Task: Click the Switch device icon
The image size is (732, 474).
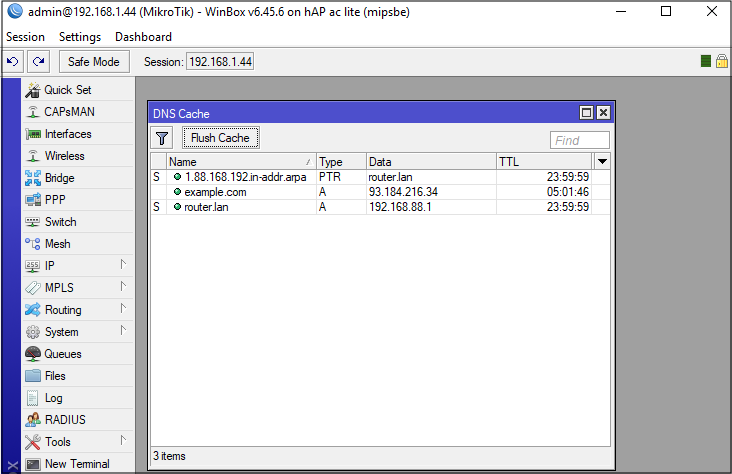Action: pos(33,222)
